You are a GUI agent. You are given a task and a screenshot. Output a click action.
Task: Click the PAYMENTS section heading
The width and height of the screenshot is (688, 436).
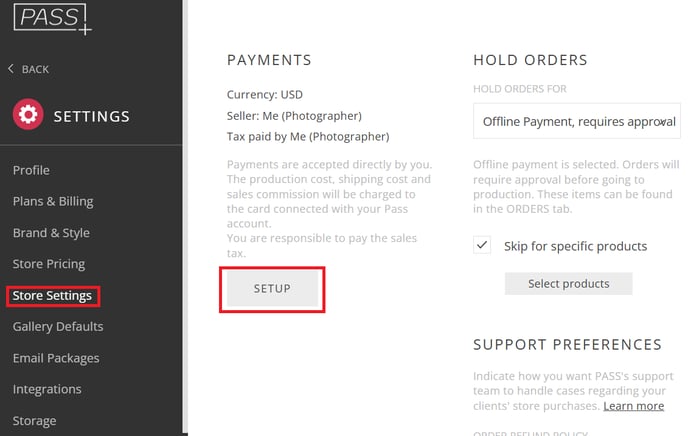click(x=270, y=61)
